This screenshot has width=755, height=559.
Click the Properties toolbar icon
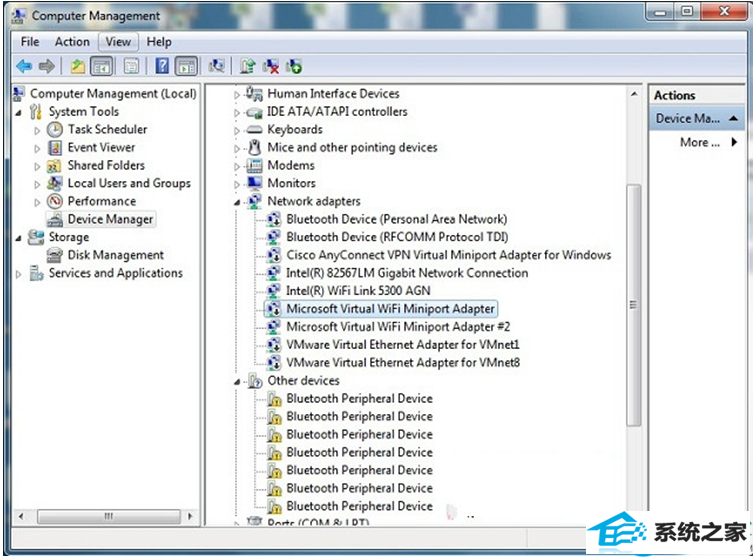pos(131,66)
